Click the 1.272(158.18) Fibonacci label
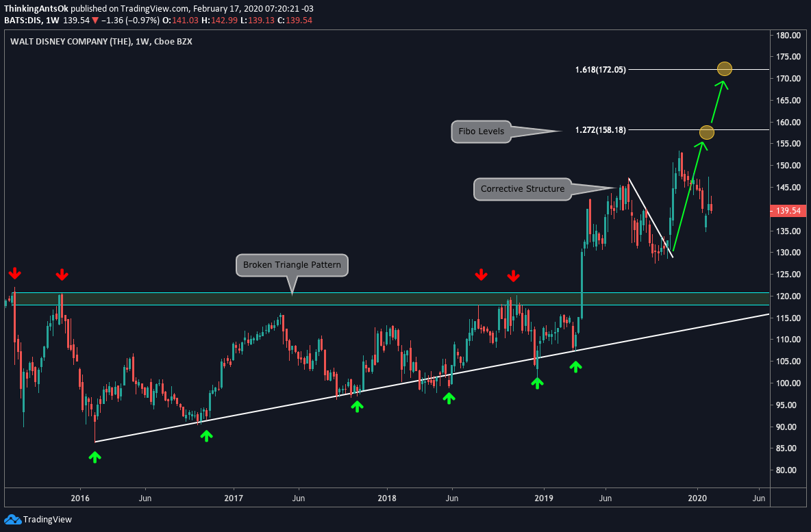Image resolution: width=811 pixels, height=532 pixels. click(601, 130)
